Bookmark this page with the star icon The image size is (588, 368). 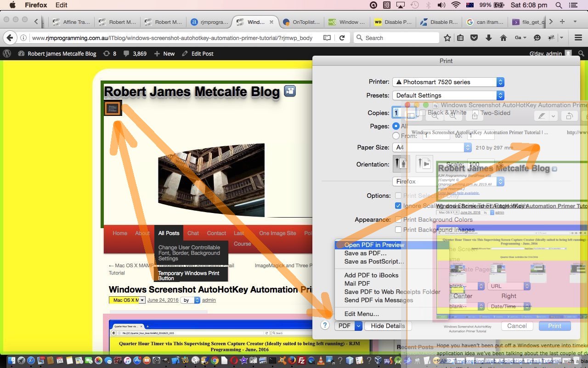(x=447, y=38)
